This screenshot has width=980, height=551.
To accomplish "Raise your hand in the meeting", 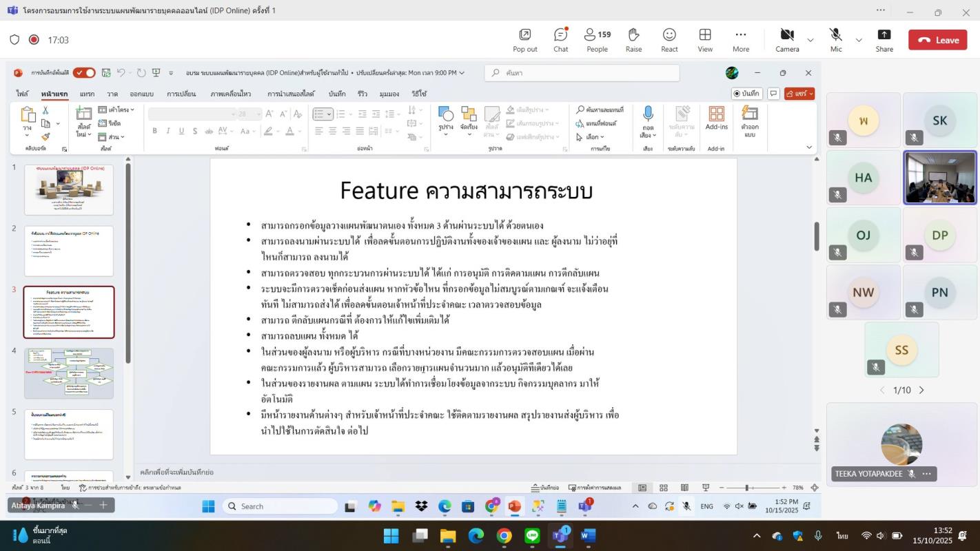I will 633,39.
